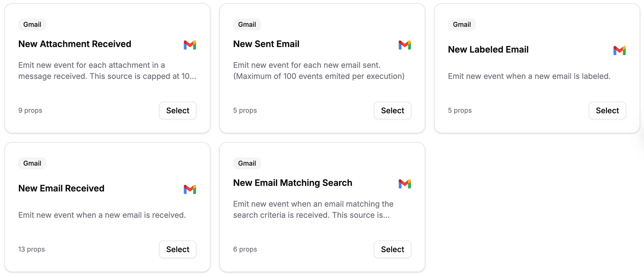
Task: Select the New Email Received trigger
Action: click(178, 249)
